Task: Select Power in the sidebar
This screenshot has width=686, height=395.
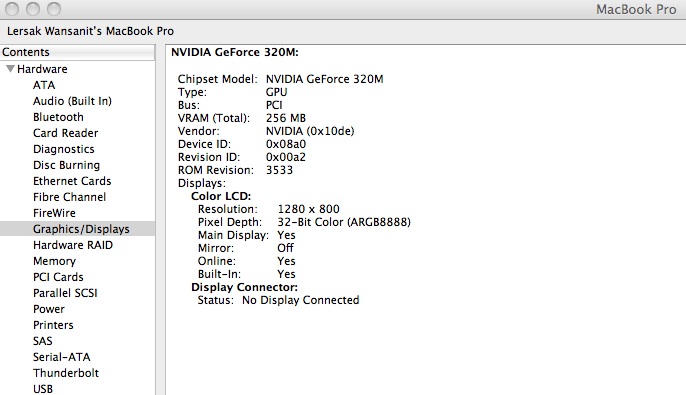Action: coord(49,309)
